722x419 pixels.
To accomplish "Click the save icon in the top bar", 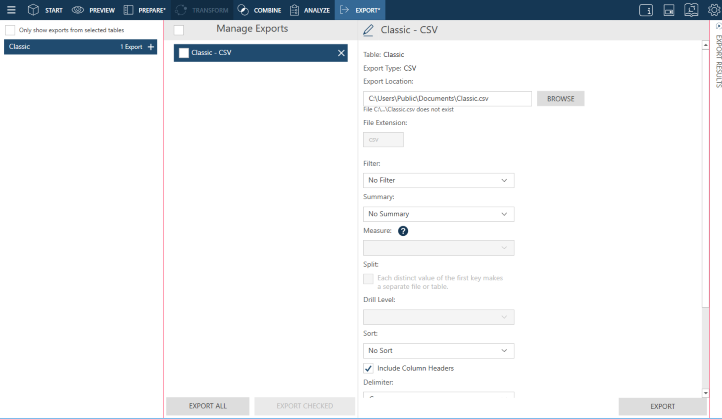I will [668, 10].
